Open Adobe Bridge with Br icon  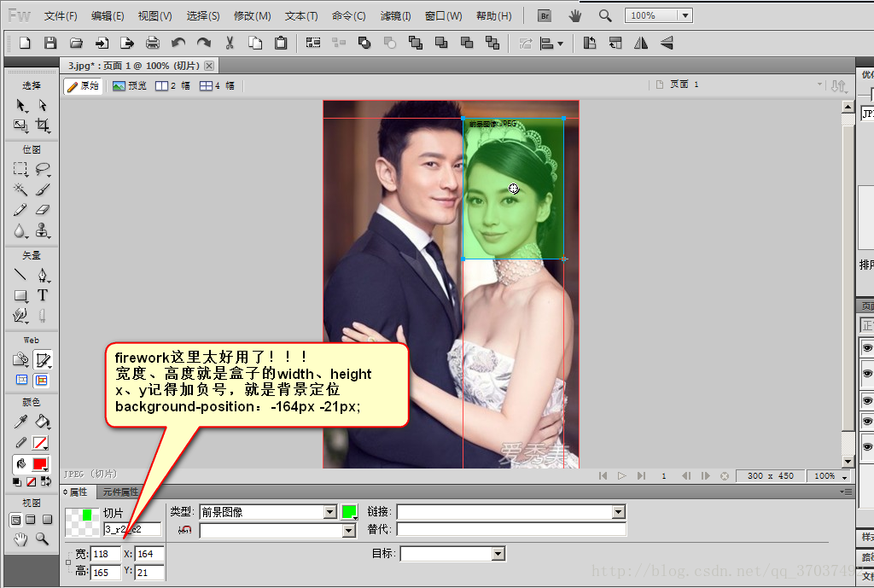(545, 15)
